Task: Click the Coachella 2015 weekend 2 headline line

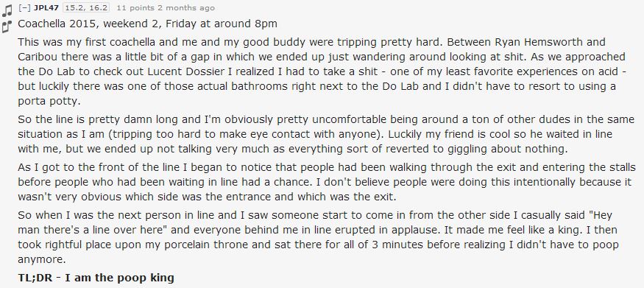Action: click(147, 24)
